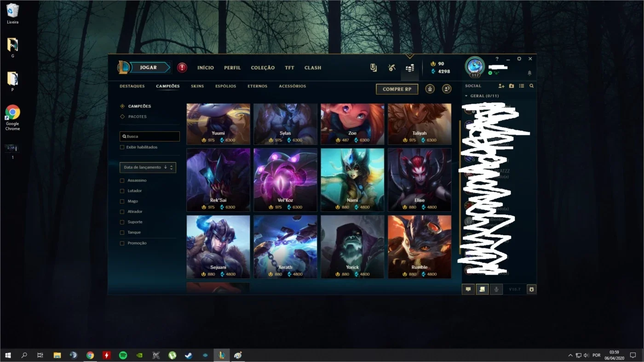Open the Data de lançamento sort dropdown
Viewport: 644px width, 362px height.
tap(148, 167)
